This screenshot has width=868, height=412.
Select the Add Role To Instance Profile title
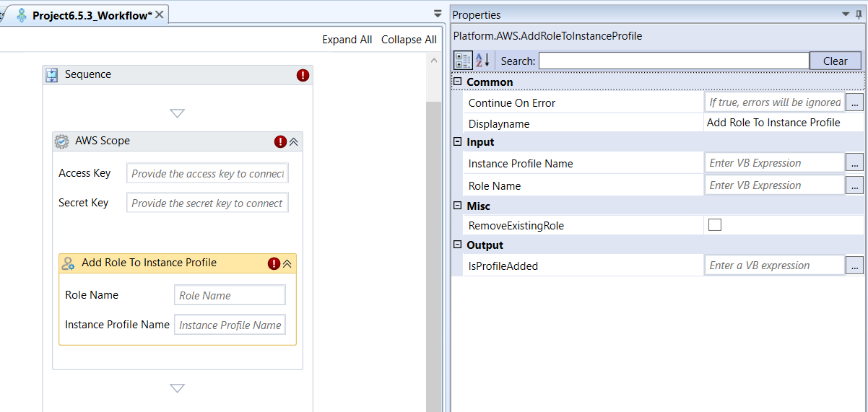[x=149, y=263]
